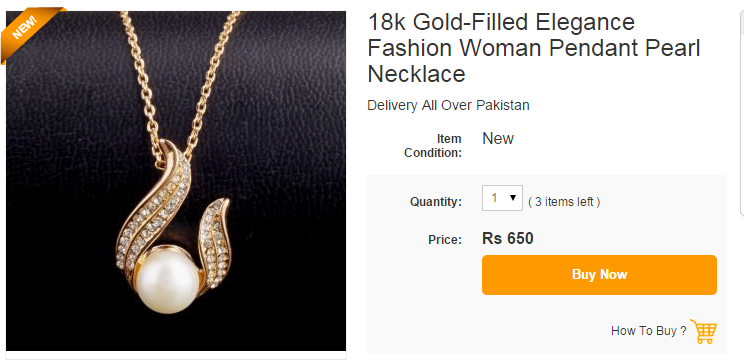744x360 pixels.
Task: Click the Item Condition label
Action: pyautogui.click(x=433, y=146)
